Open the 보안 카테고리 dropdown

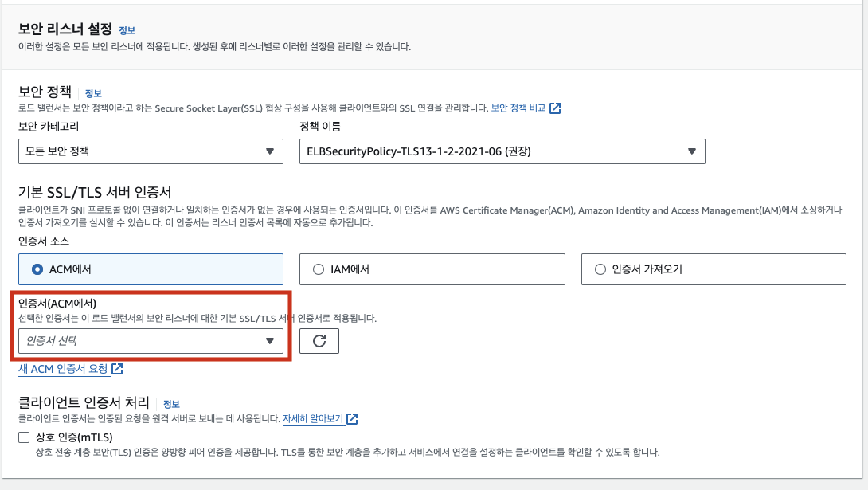[151, 151]
